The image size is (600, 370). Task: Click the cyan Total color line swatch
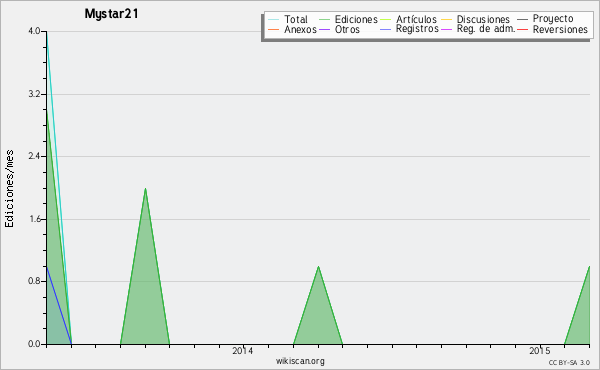(x=274, y=20)
